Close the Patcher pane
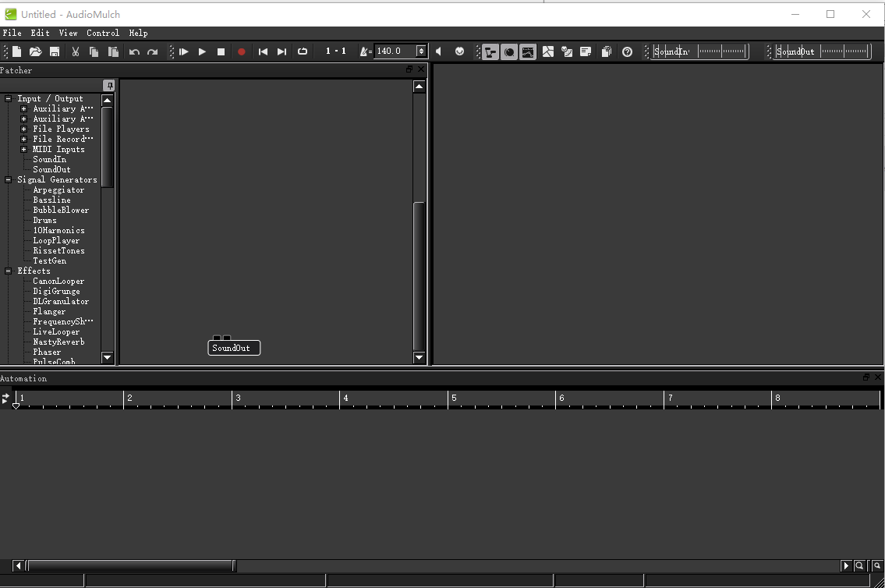This screenshot has width=885, height=588. pos(420,69)
